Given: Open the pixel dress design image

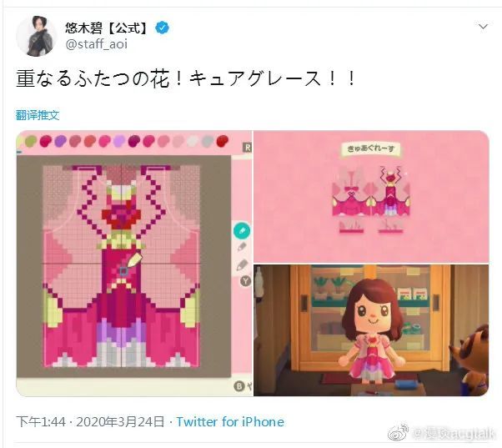Looking at the screenshot, I should click(x=134, y=264).
